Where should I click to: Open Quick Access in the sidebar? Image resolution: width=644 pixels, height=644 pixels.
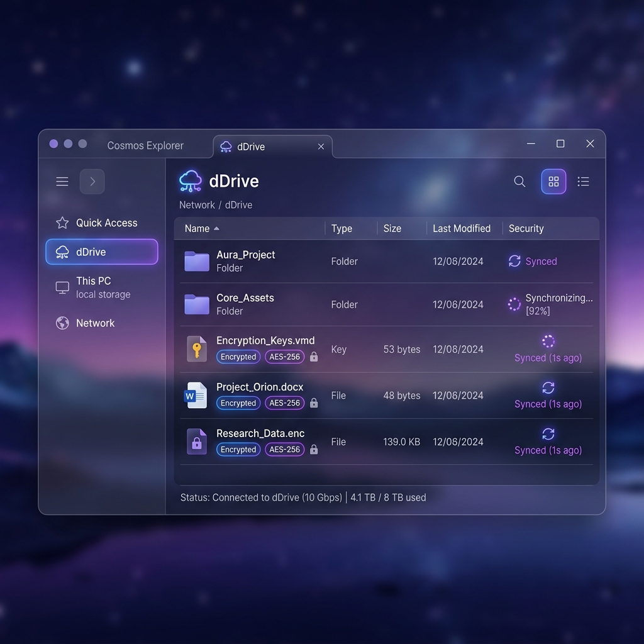pos(106,223)
